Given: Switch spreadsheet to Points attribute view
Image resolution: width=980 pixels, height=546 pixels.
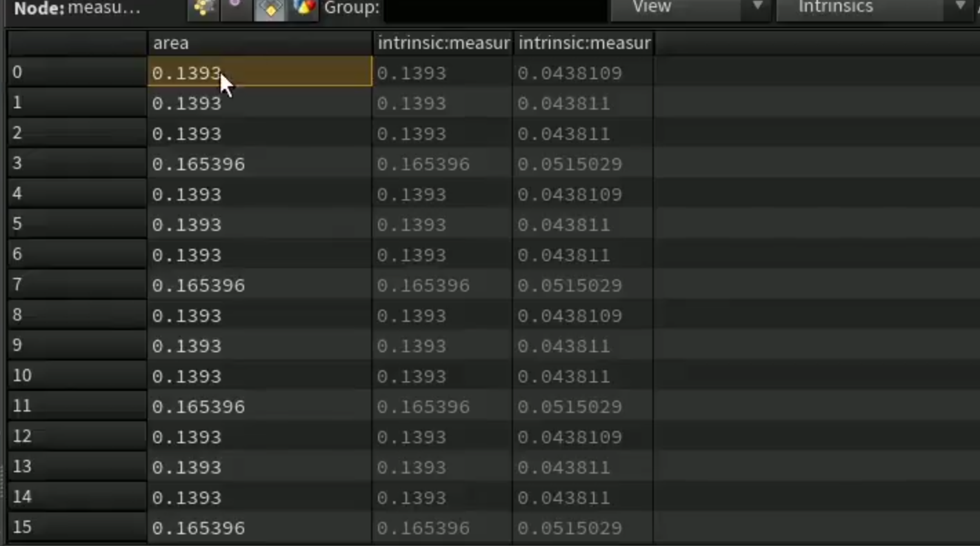Looking at the screenshot, I should tap(203, 8).
